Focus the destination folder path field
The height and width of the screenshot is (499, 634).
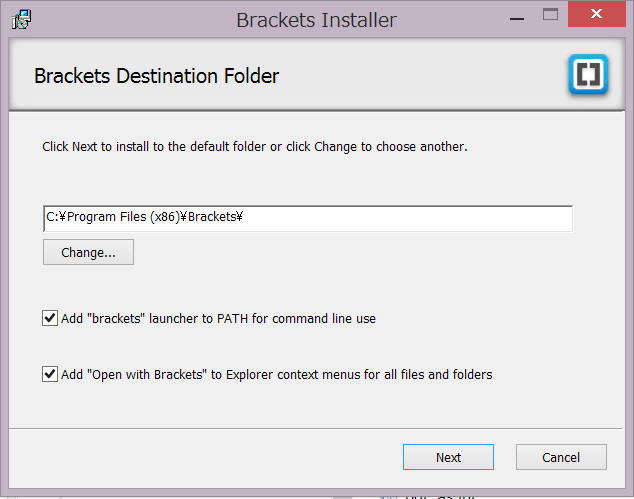coord(308,218)
